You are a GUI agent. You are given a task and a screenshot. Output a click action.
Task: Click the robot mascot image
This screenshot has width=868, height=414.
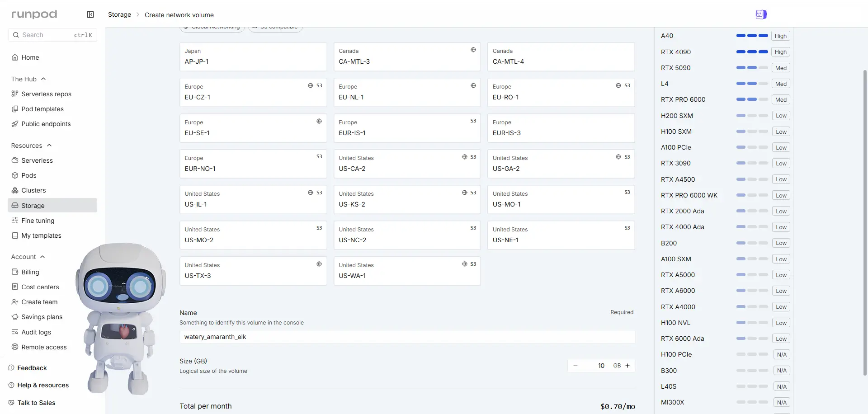tap(120, 319)
